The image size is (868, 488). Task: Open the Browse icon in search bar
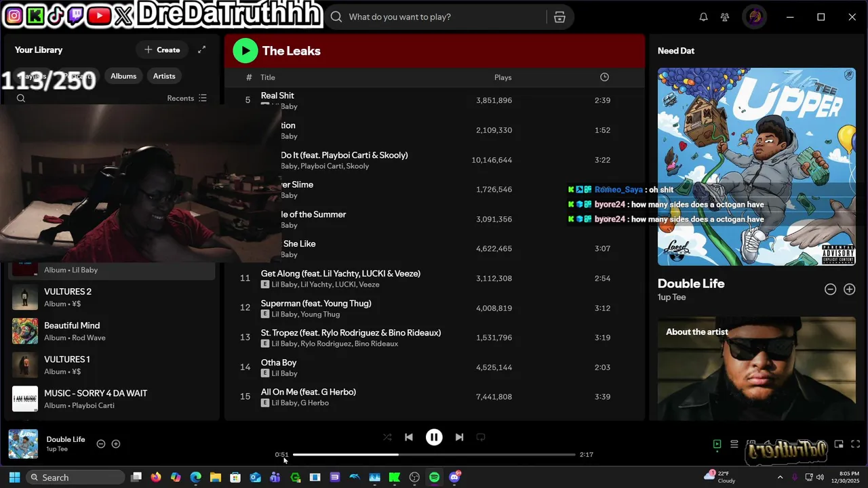559,17
